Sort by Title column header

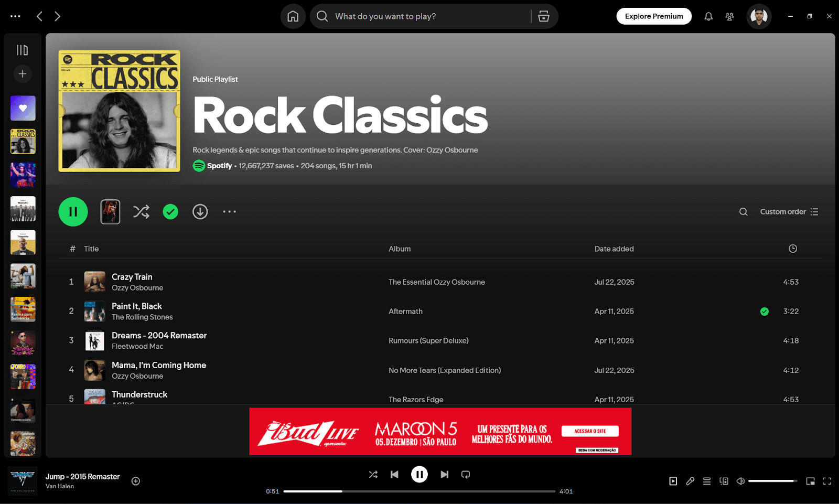point(91,249)
